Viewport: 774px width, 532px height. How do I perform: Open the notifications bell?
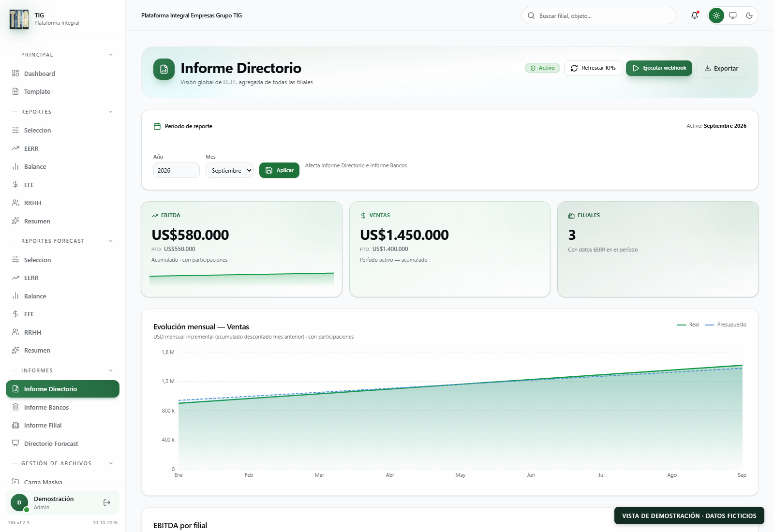[x=695, y=15]
